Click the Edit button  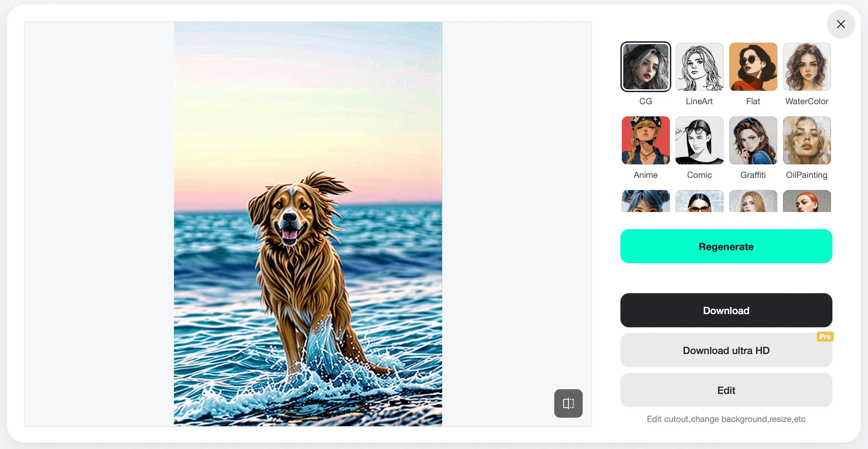click(x=726, y=390)
